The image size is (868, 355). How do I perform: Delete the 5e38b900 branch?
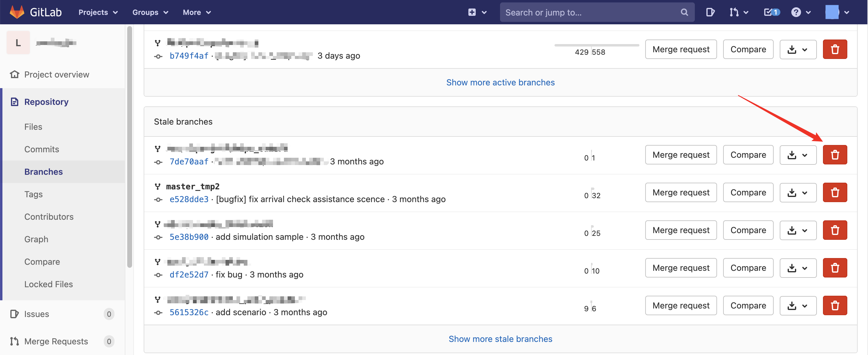[835, 230]
